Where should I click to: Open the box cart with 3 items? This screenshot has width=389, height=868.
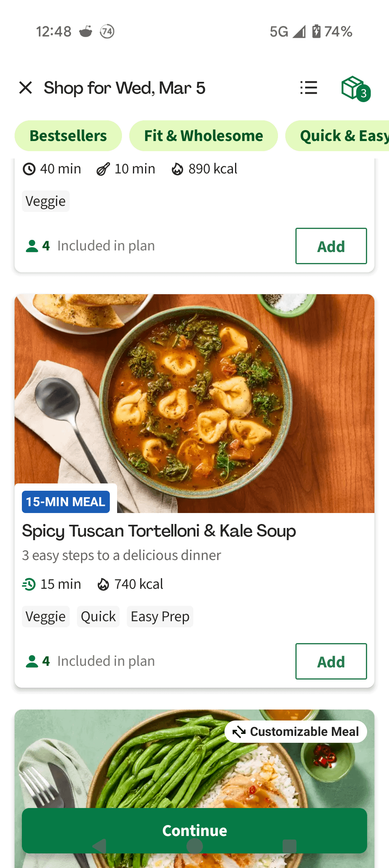click(355, 88)
